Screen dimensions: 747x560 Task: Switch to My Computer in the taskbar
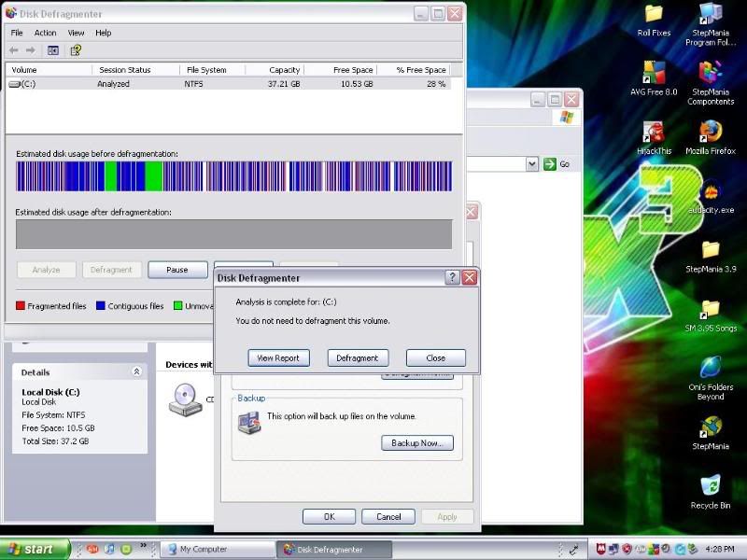coord(205,549)
